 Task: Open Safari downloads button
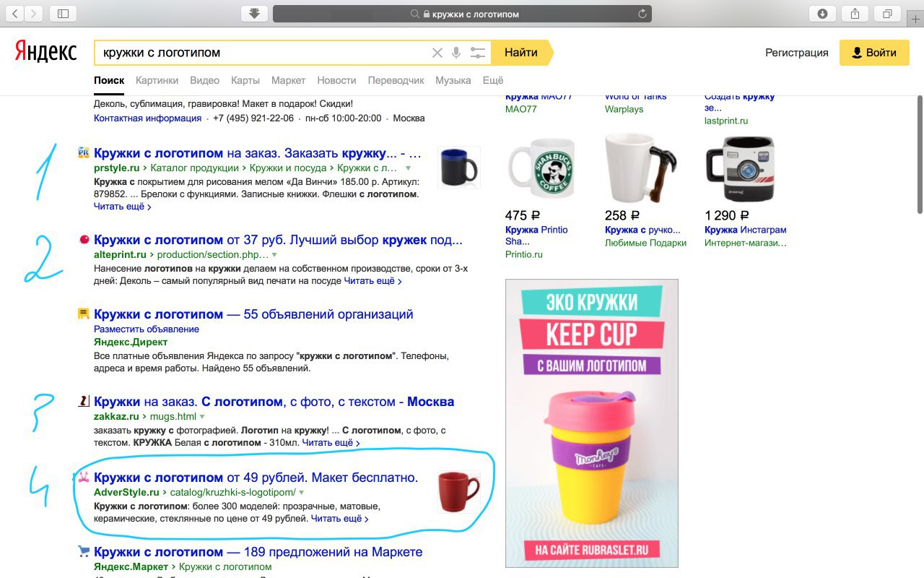[822, 14]
